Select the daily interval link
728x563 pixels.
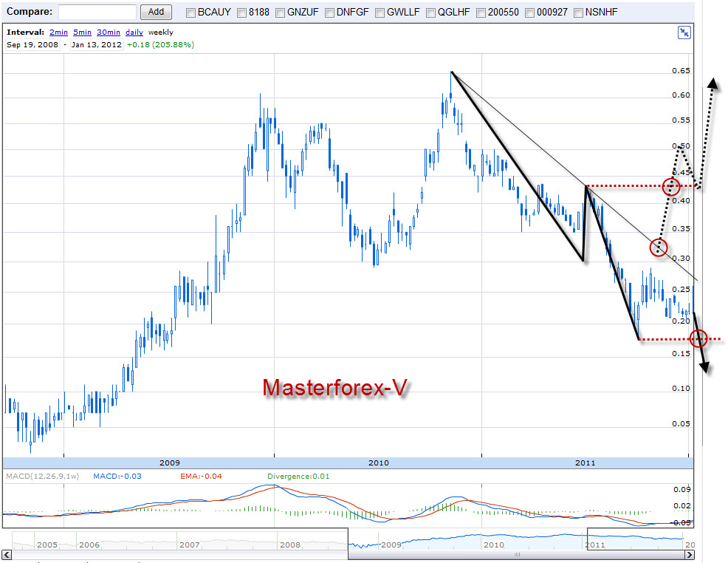(x=134, y=32)
